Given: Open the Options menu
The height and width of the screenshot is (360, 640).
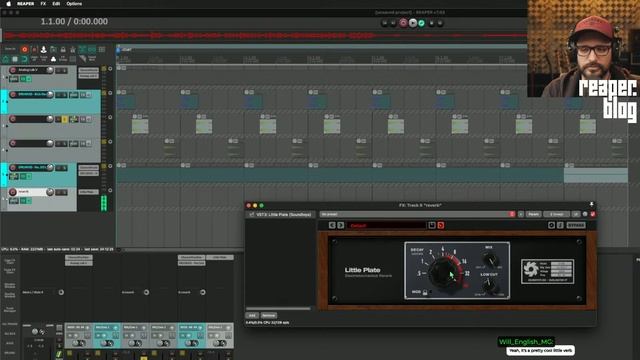Looking at the screenshot, I should 74,4.
